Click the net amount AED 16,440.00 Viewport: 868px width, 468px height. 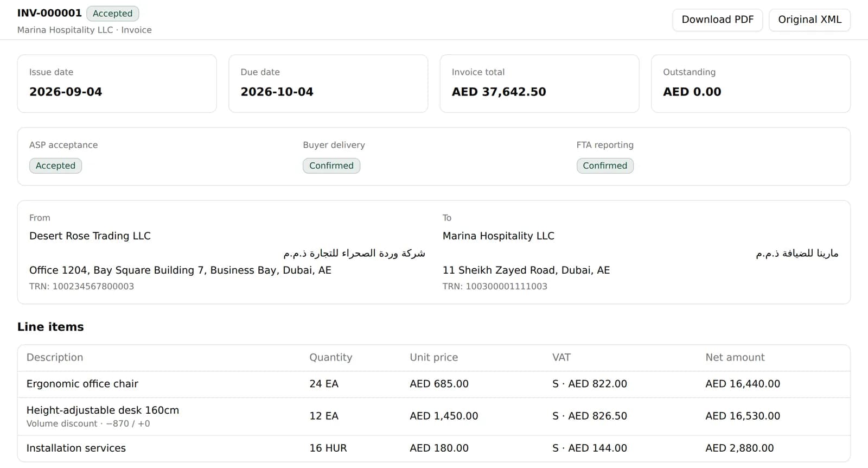point(743,384)
